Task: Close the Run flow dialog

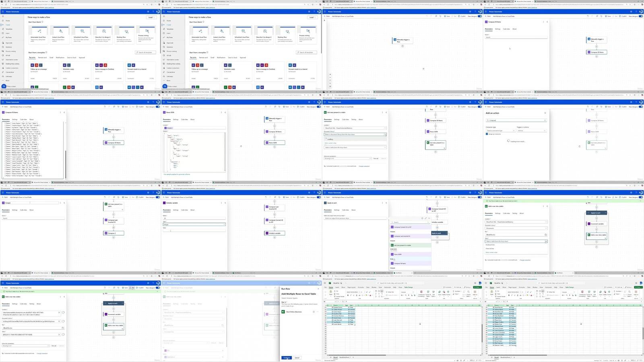Action: click(318, 289)
